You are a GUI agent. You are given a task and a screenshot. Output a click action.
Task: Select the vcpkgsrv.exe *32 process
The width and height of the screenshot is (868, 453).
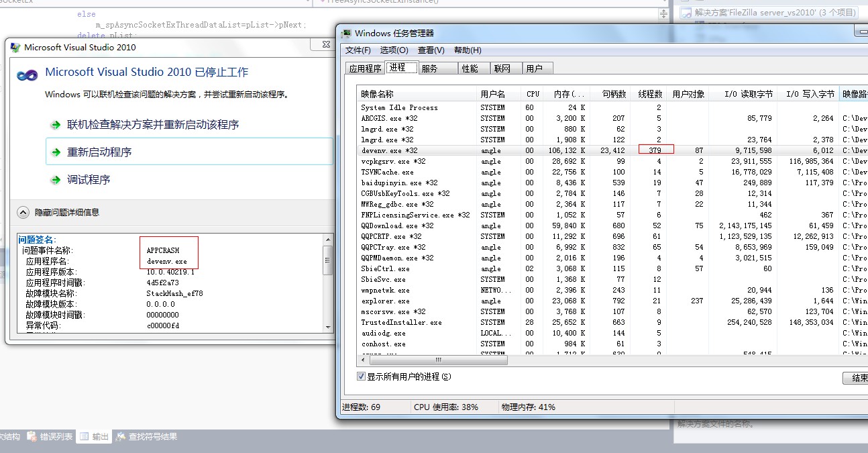pos(612,161)
